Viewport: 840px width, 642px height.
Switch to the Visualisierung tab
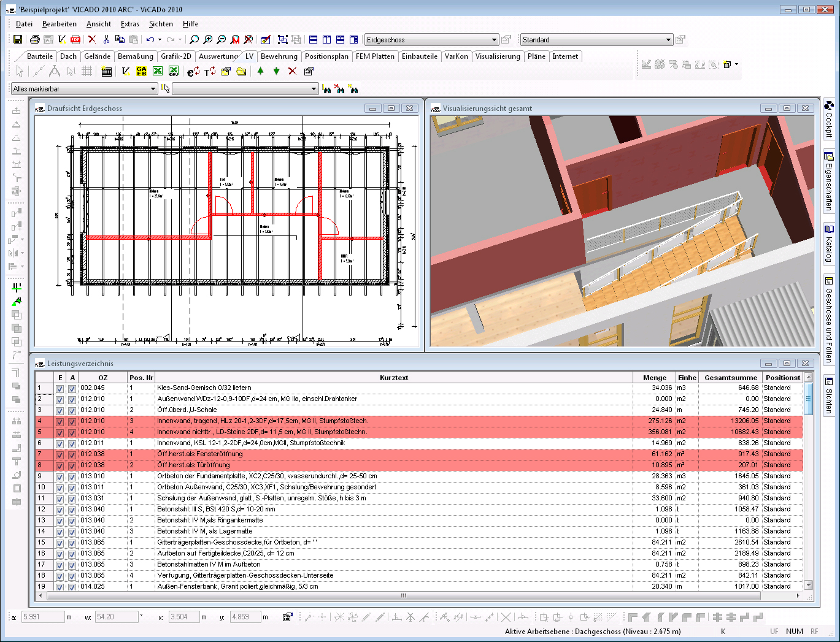click(498, 56)
